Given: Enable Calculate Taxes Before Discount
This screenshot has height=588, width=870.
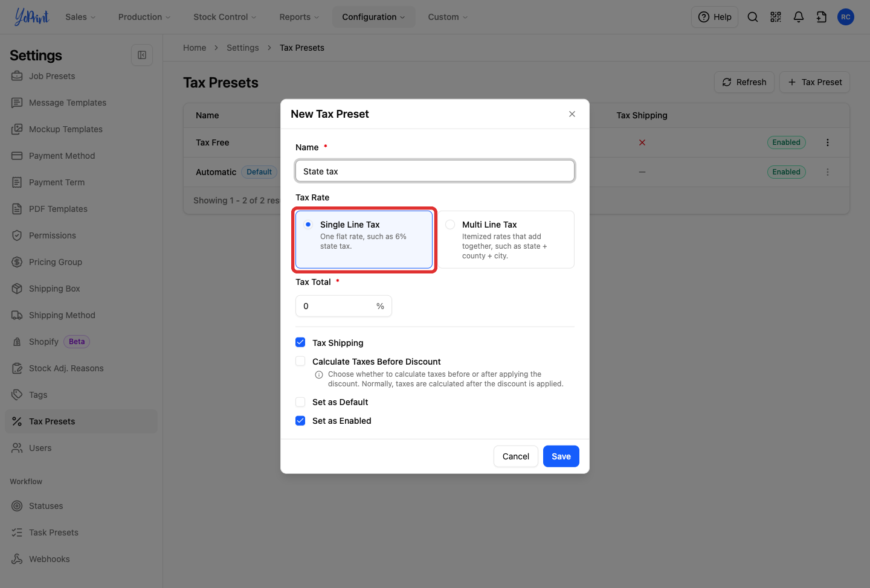Looking at the screenshot, I should click(300, 361).
